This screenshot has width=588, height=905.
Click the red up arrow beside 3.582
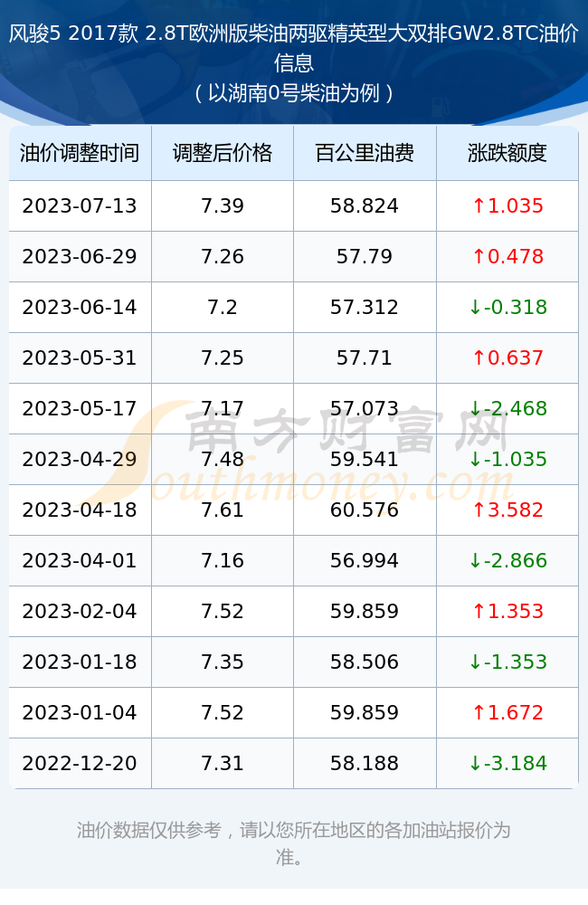pyautogui.click(x=479, y=510)
